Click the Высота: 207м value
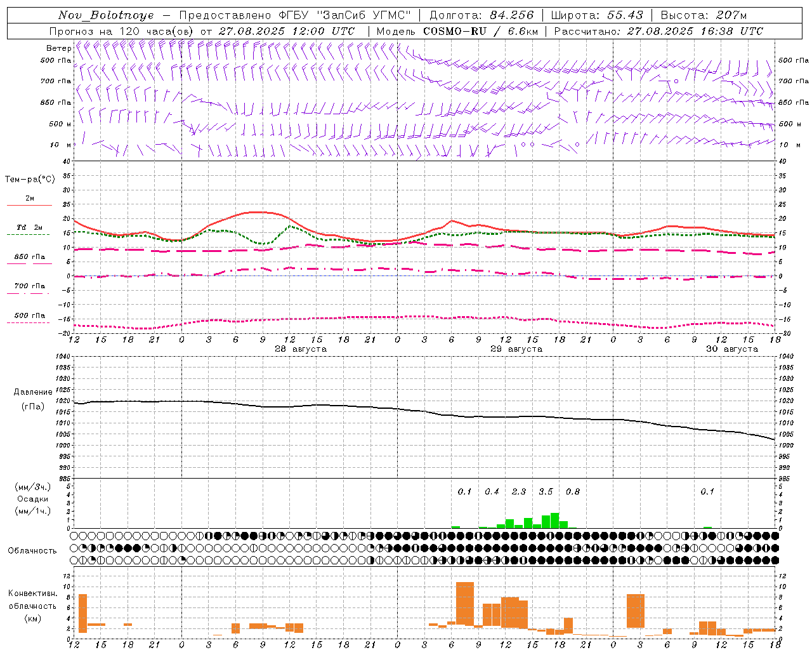Image resolution: width=812 pixels, height=650 pixels. [x=704, y=15]
